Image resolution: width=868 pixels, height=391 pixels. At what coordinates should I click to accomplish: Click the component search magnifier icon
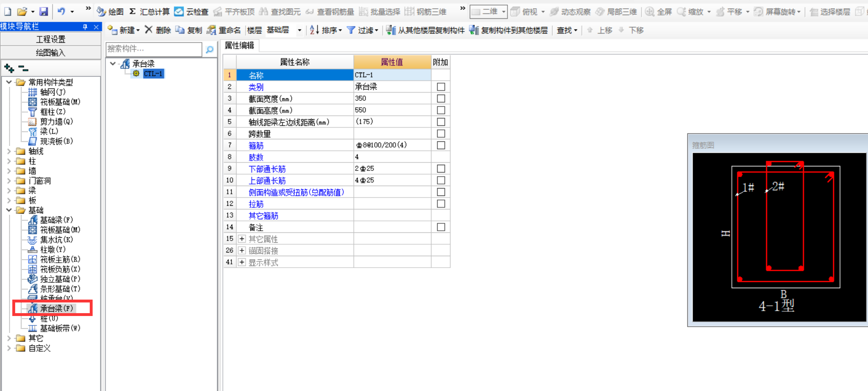209,50
